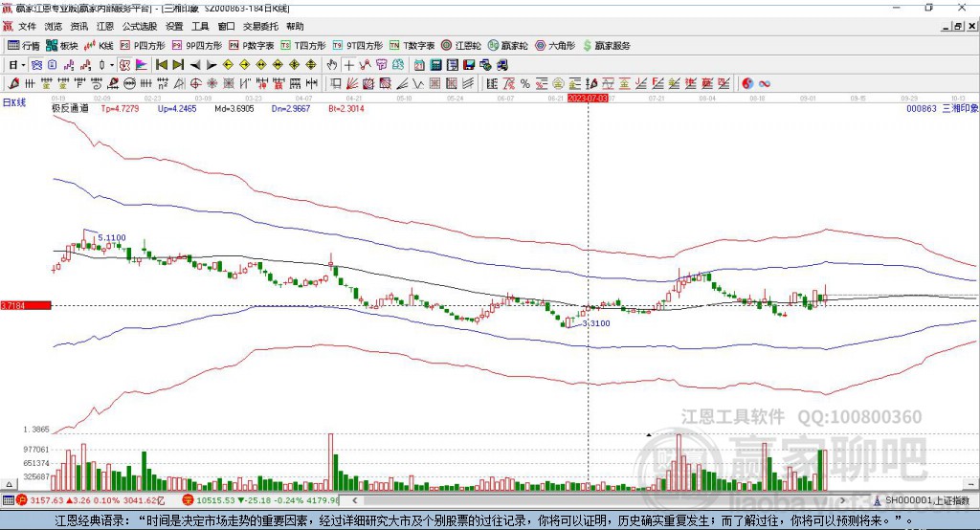
Task: Open the calculator icon
Action: tap(435, 65)
